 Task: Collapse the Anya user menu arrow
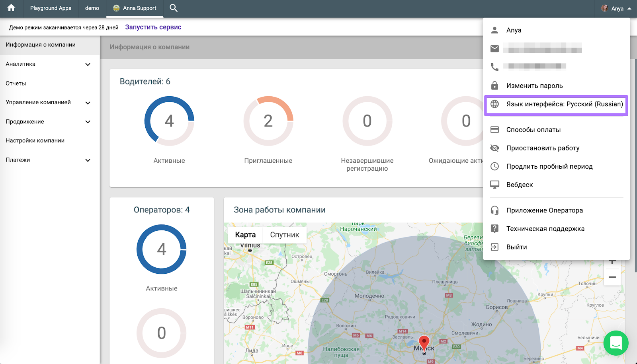629,8
